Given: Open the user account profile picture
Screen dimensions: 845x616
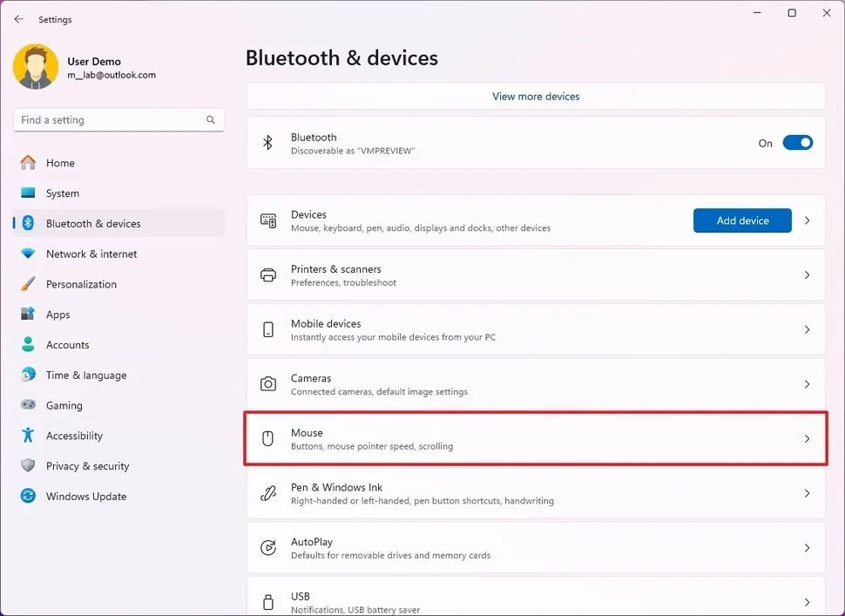Looking at the screenshot, I should point(35,64).
